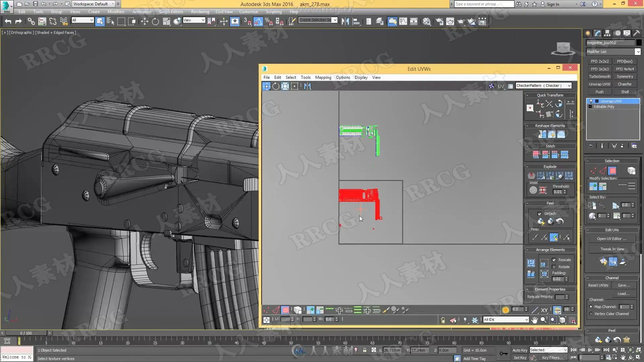Viewport: 644px width, 362px height.
Task: Click the object color swatch beside magazine_low001
Action: point(639,43)
